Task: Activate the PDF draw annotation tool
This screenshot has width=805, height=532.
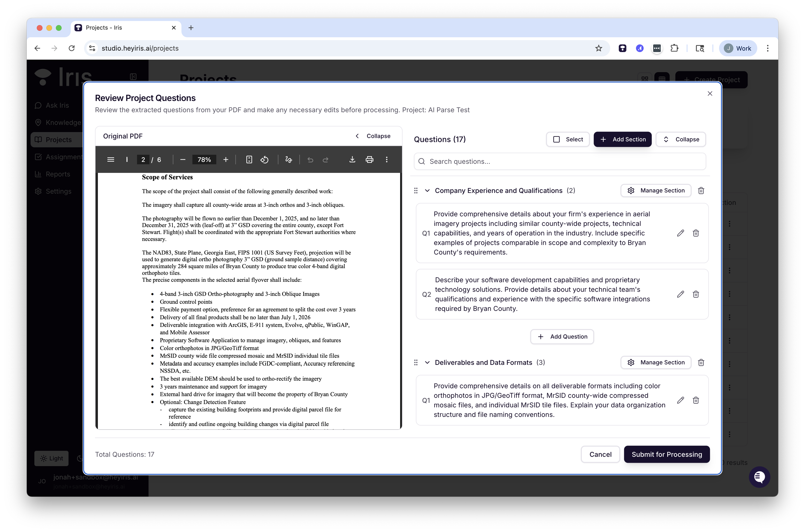Action: click(x=289, y=160)
